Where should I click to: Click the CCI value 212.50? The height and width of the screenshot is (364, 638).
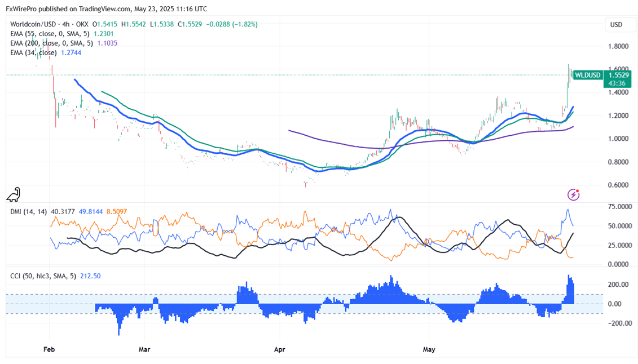(90, 276)
